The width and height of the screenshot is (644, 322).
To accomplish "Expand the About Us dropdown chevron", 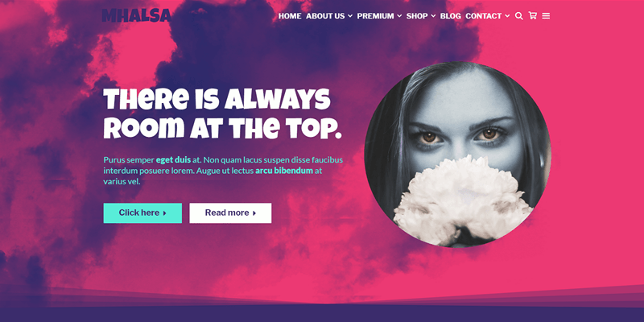I will click(350, 16).
